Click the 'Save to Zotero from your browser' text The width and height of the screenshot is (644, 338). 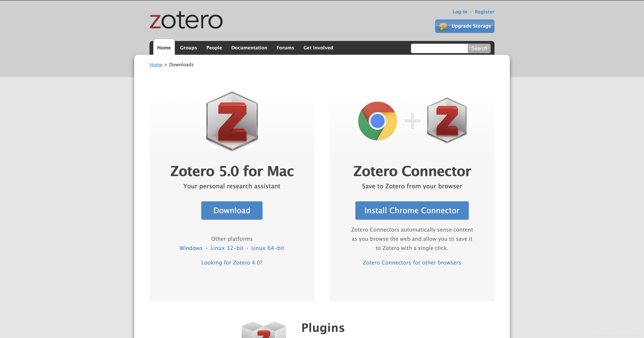tap(412, 186)
